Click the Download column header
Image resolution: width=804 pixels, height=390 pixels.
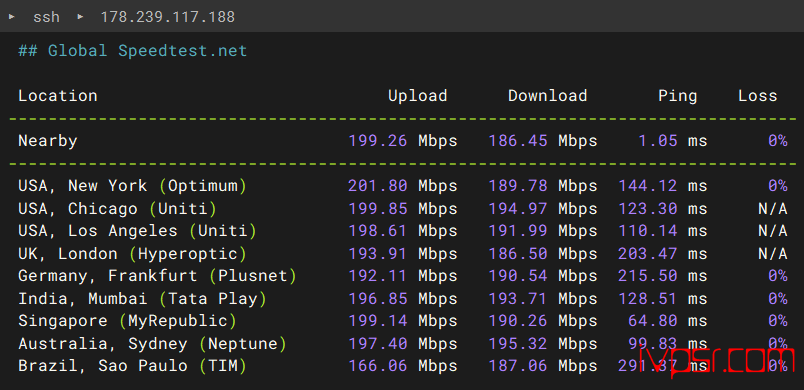[x=547, y=96]
